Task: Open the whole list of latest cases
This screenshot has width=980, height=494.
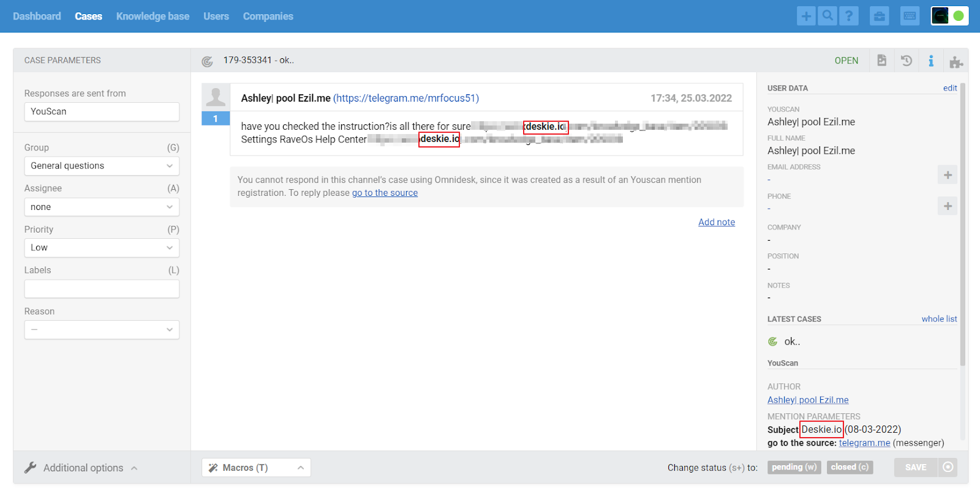Action: click(939, 319)
